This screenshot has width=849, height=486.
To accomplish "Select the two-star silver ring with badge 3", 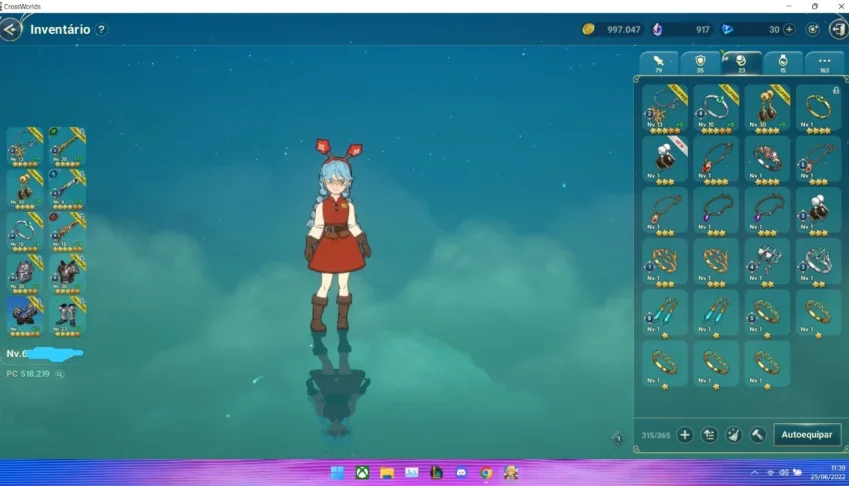I will pos(818,262).
